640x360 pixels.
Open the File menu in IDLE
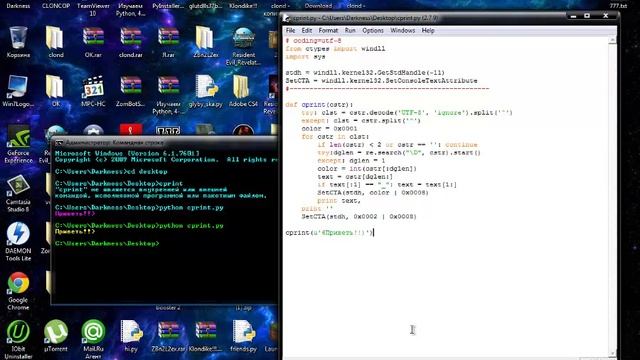[x=290, y=31]
